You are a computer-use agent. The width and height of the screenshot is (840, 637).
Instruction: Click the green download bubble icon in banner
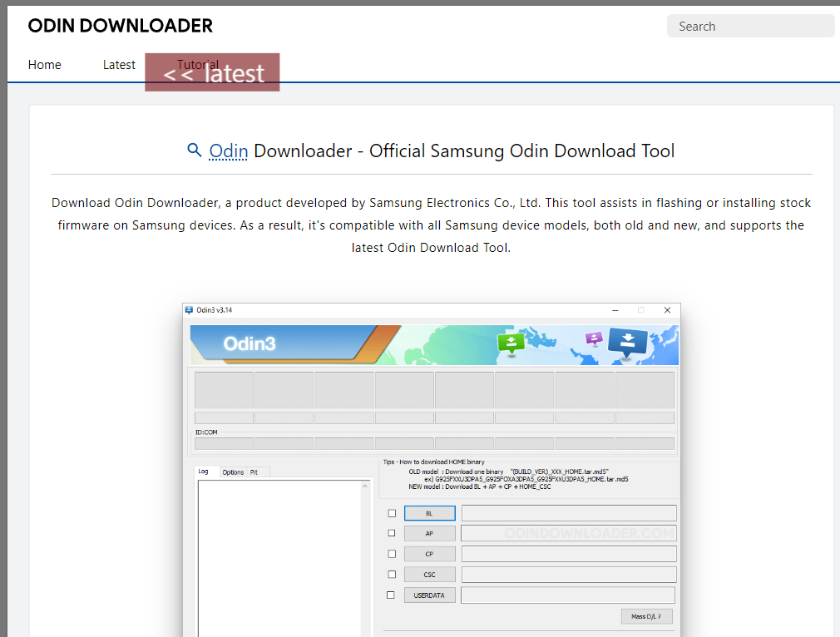click(x=511, y=343)
